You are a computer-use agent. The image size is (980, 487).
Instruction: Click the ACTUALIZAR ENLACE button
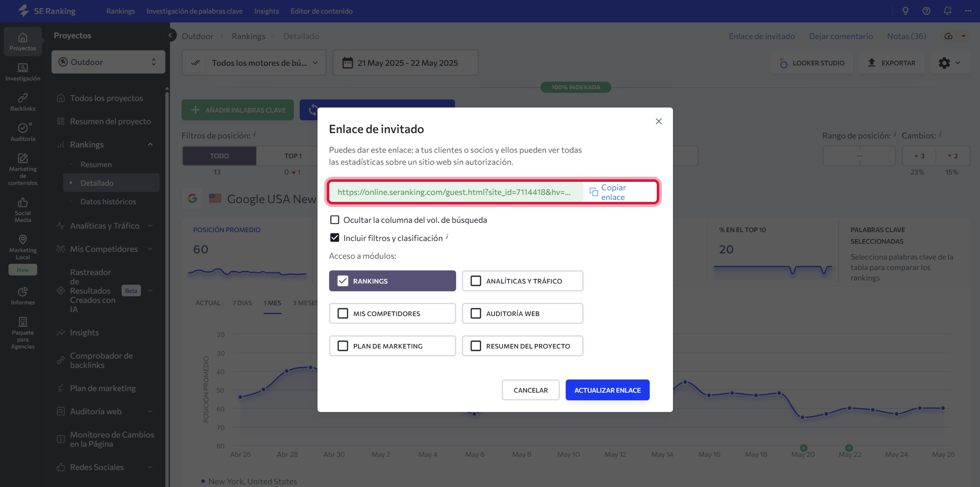(607, 390)
